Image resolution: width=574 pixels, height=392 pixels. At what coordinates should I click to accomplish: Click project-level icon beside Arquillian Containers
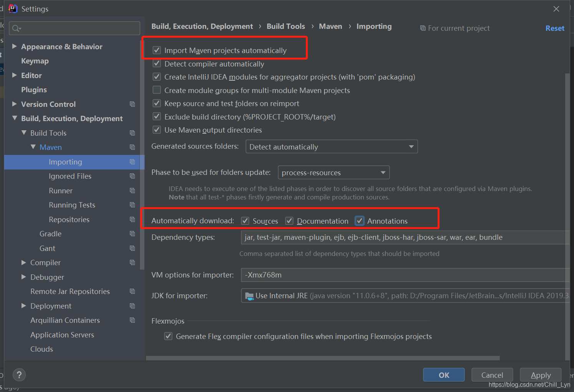132,320
